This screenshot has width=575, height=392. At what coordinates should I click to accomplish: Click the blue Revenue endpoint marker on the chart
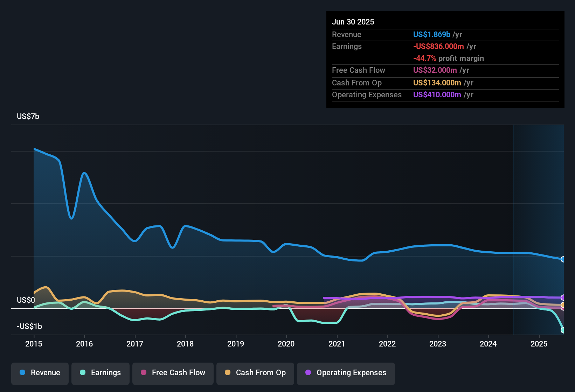click(563, 259)
